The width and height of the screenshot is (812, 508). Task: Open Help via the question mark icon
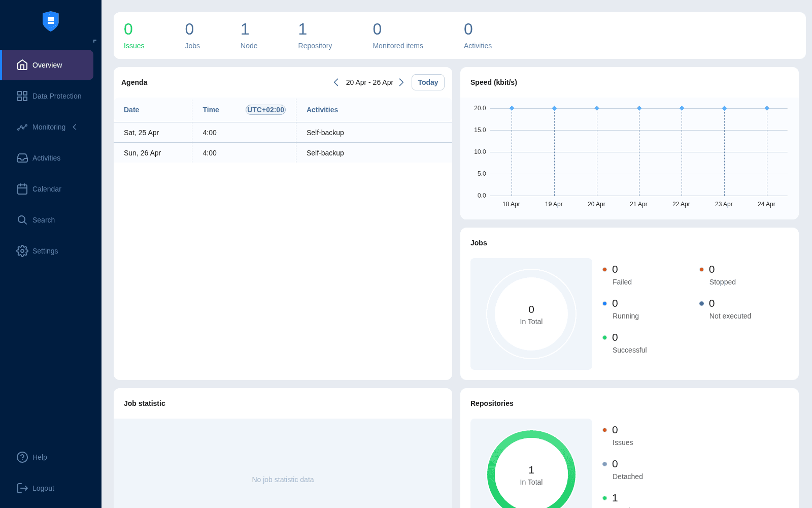point(22,457)
